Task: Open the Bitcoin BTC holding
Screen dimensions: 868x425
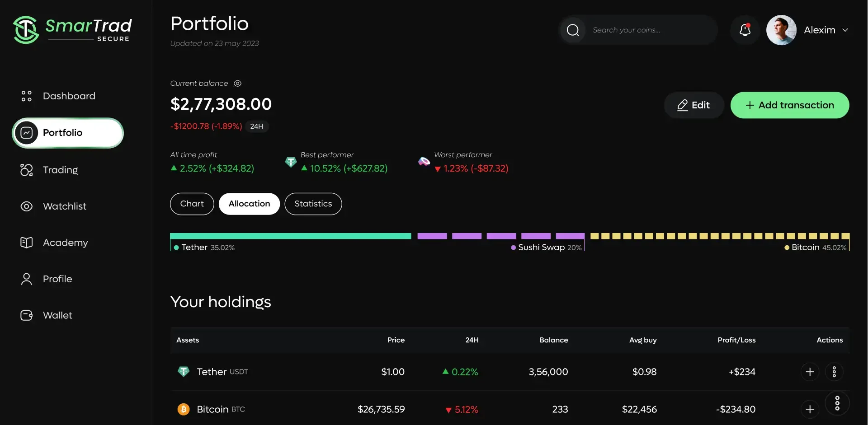Action: 510,408
